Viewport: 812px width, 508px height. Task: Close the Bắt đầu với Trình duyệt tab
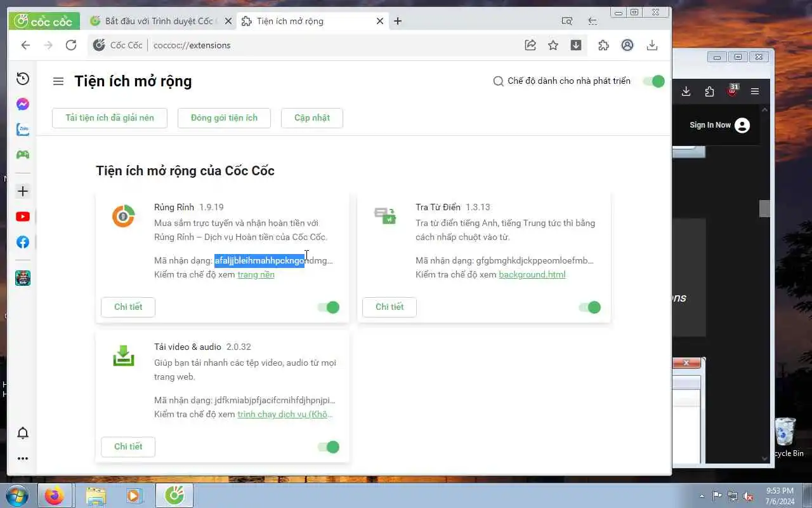click(x=228, y=21)
